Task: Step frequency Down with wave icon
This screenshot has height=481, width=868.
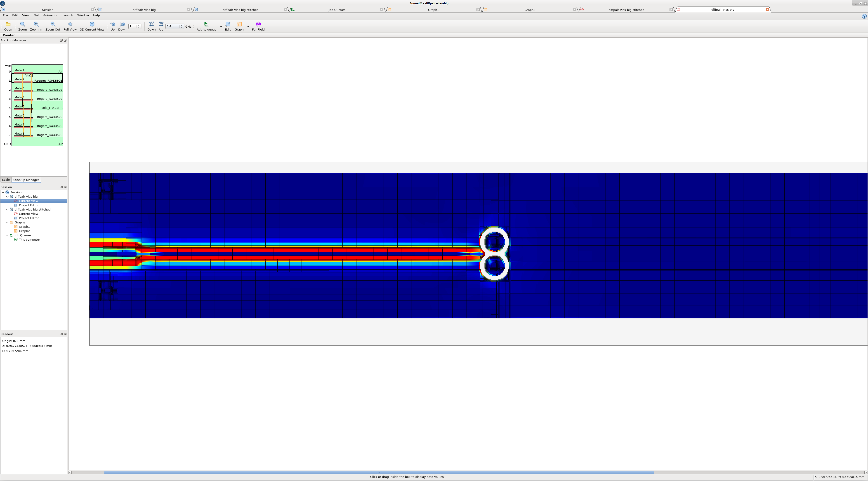Action: (x=152, y=24)
